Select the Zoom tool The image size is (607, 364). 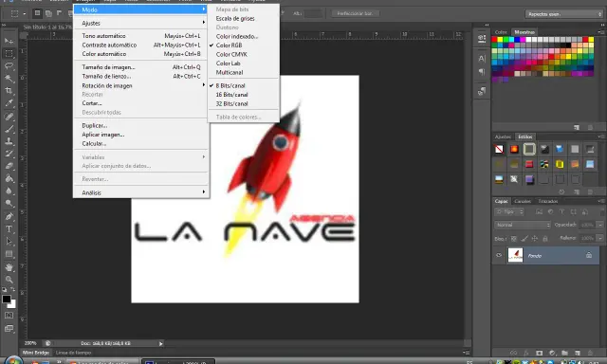(9, 280)
